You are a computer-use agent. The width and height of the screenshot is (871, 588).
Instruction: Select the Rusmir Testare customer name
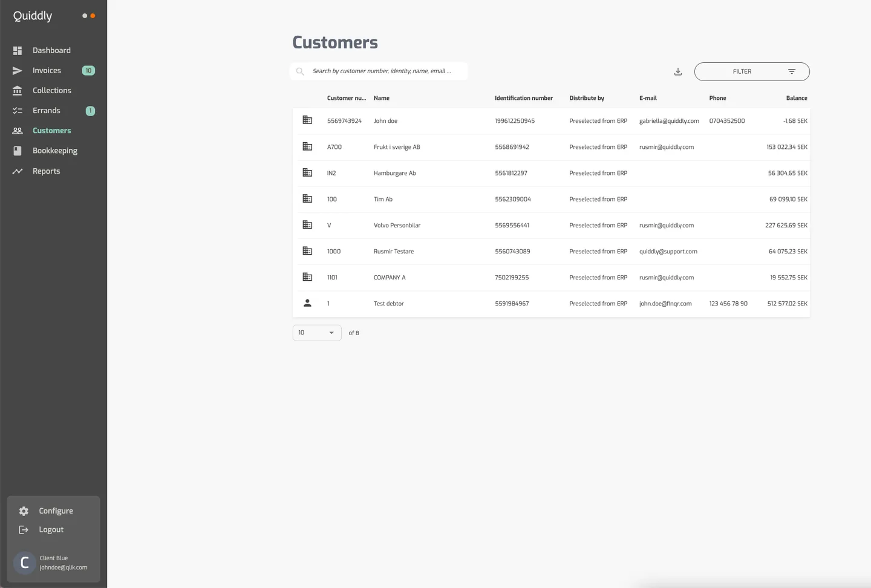(x=394, y=252)
